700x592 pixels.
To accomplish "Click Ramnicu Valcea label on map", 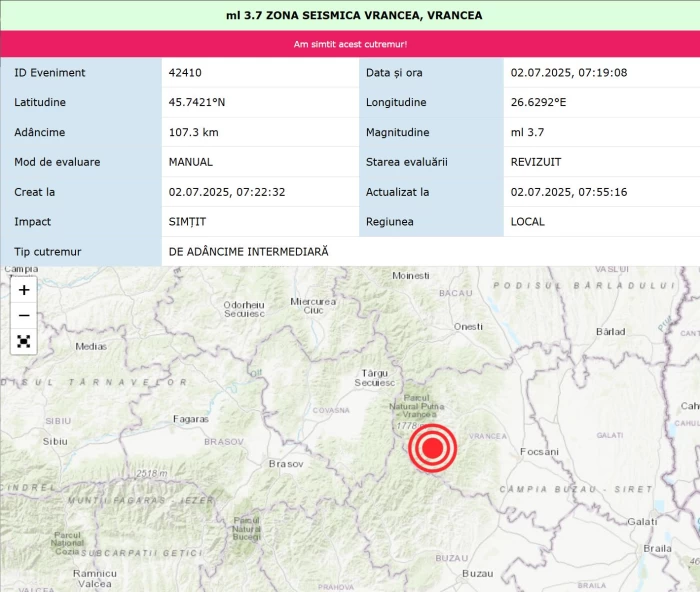I will pos(95,579).
